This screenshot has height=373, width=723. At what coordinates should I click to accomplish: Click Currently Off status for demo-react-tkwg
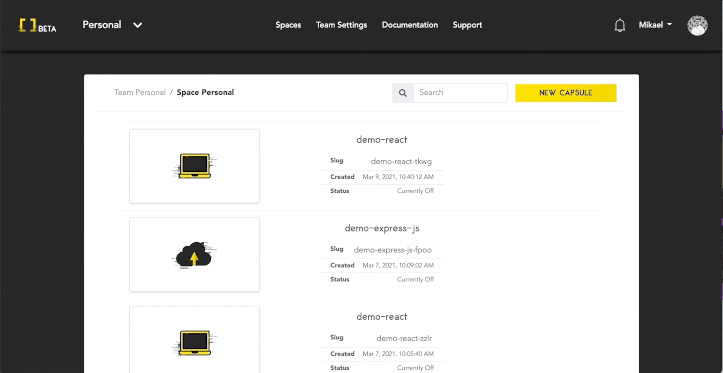point(415,191)
